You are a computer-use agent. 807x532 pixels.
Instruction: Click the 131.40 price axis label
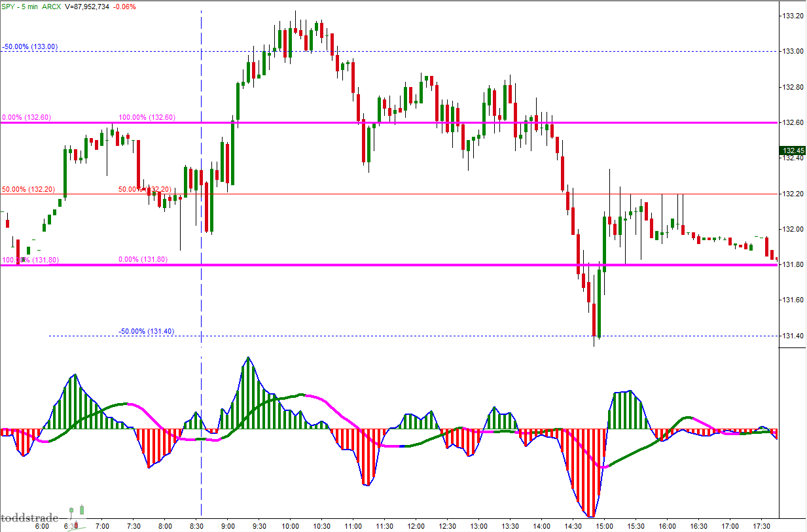(x=793, y=336)
